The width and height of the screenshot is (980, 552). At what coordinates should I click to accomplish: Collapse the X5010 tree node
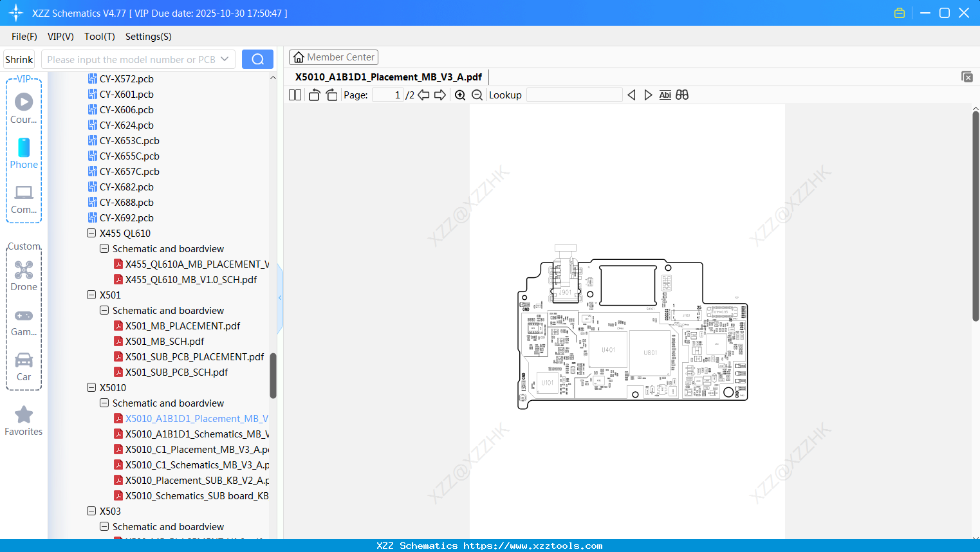91,387
